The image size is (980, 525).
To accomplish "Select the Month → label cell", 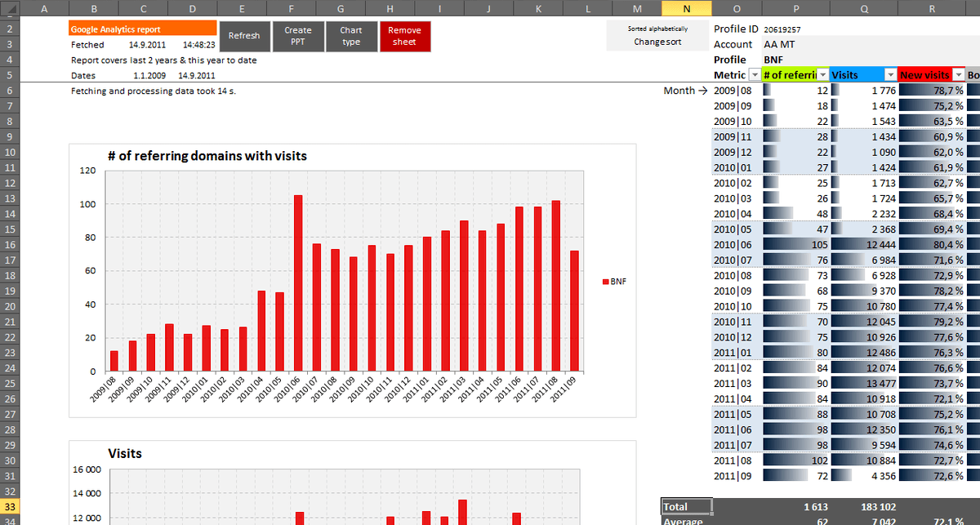I will [685, 91].
